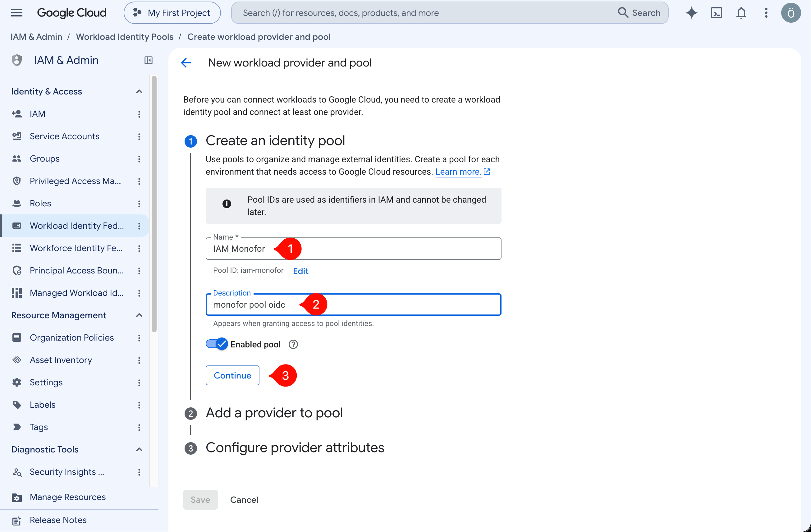This screenshot has width=811, height=532.
Task: Collapse the Diagnostic Tools section
Action: click(x=139, y=450)
